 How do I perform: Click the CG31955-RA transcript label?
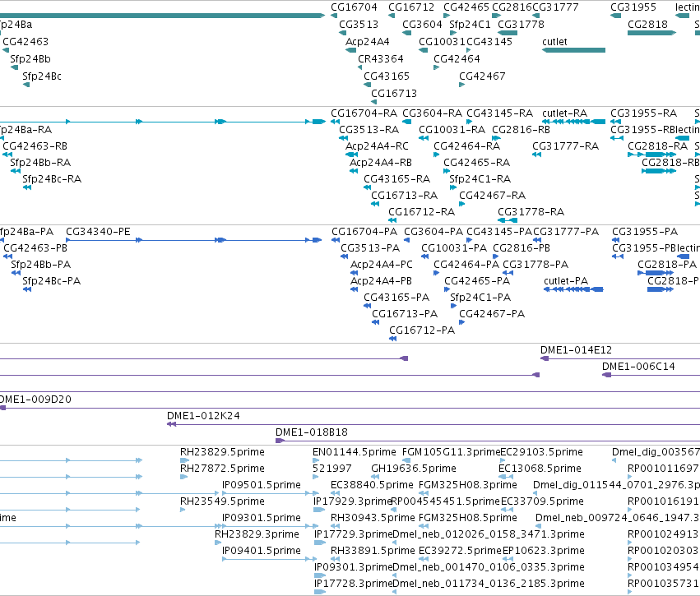tap(643, 113)
